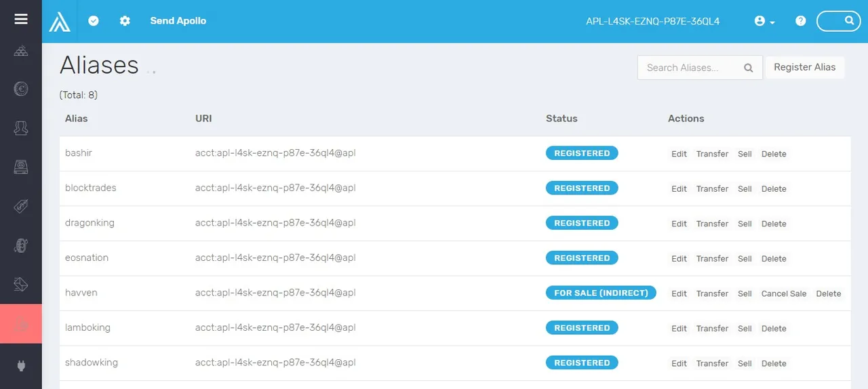
Task: Open settings gear icon in header
Action: [x=125, y=21]
